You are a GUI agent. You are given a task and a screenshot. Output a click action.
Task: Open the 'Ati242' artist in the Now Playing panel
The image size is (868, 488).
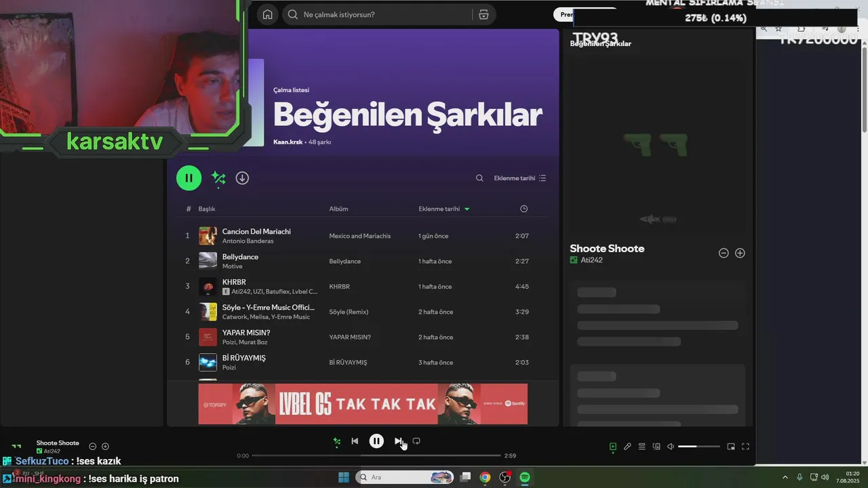pos(591,260)
